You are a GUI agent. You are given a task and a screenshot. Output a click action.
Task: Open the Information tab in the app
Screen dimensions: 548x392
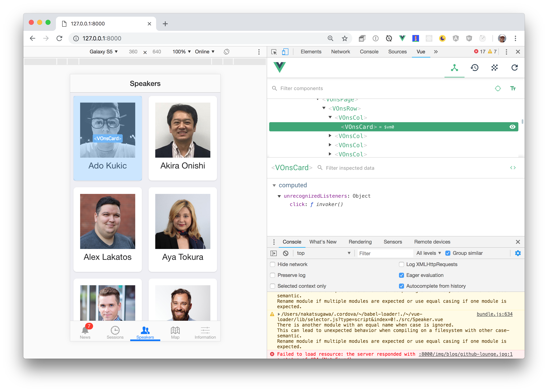click(x=205, y=332)
